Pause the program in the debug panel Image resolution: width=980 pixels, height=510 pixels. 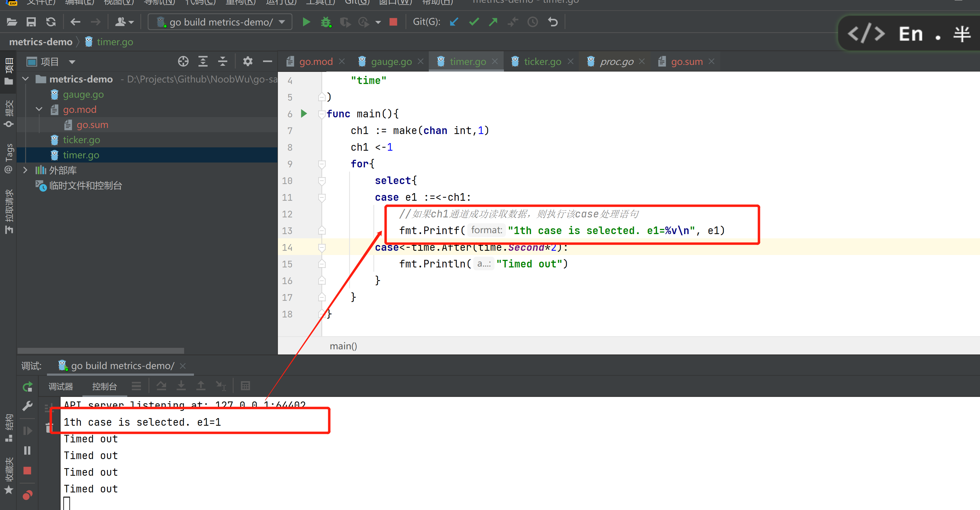27,451
